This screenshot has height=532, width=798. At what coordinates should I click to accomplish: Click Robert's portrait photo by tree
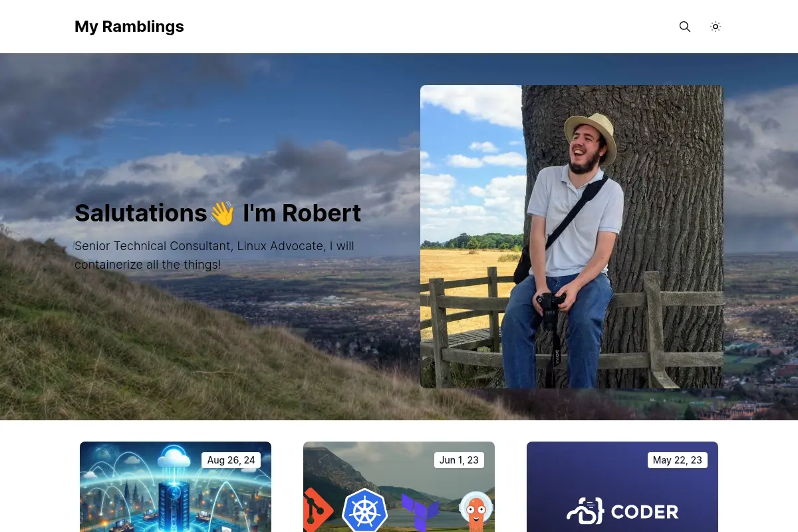tap(572, 237)
